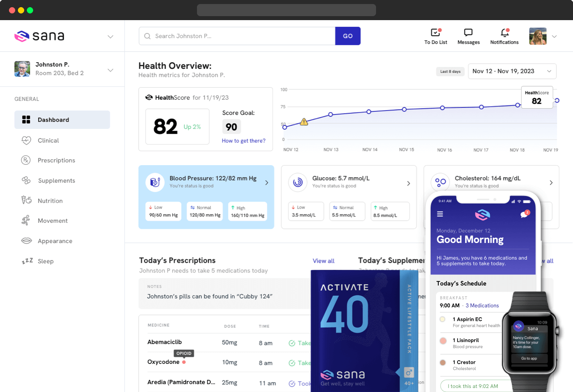Click the GO search button
The width and height of the screenshot is (573, 392).
point(348,36)
